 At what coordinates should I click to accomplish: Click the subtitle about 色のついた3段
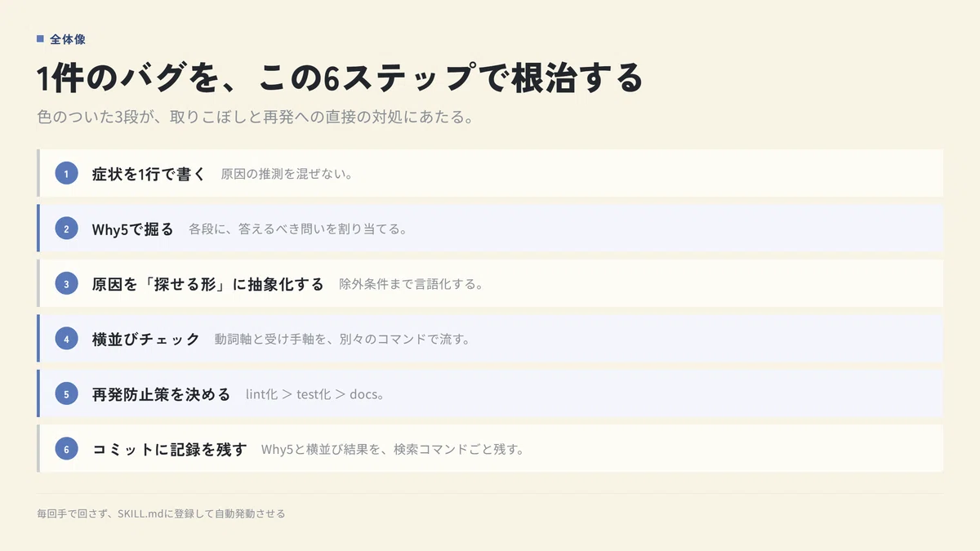click(x=256, y=117)
